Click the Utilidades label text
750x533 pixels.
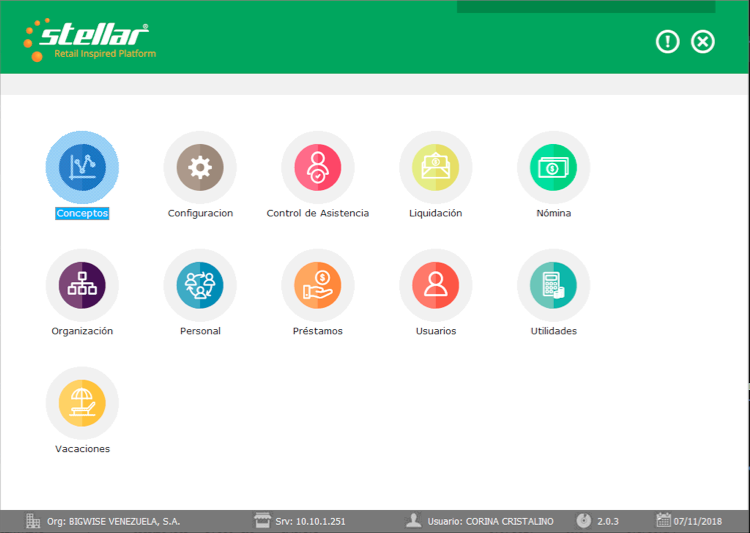(x=553, y=331)
